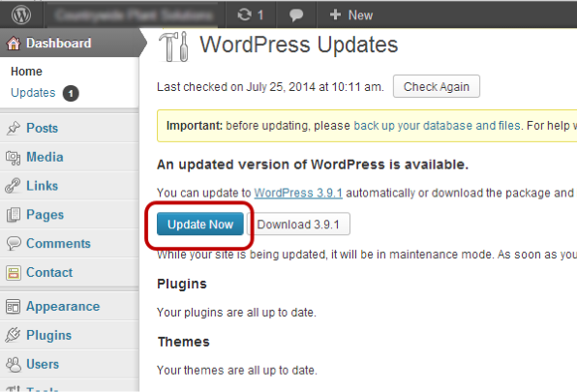Follow the WordPress 3.9.1 link

298,193
